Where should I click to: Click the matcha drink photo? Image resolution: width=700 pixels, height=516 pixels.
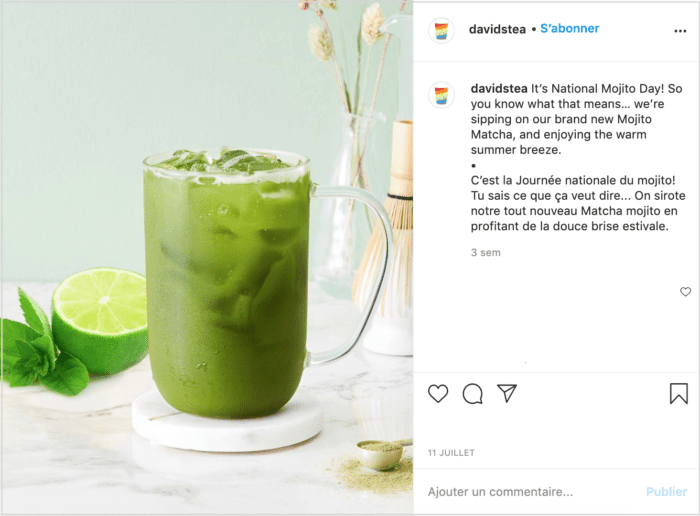[207, 258]
